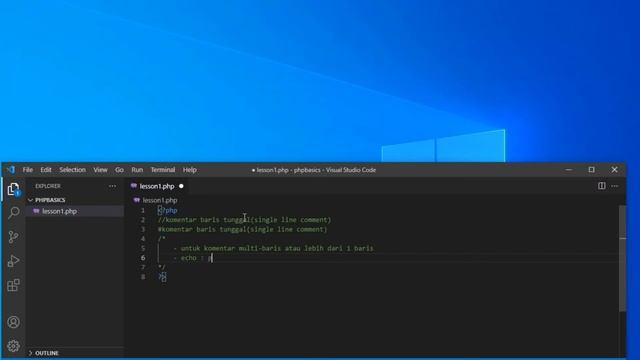Click PHP file icon in lesson1.php tab
This screenshot has height=360, width=640.
click(133, 186)
